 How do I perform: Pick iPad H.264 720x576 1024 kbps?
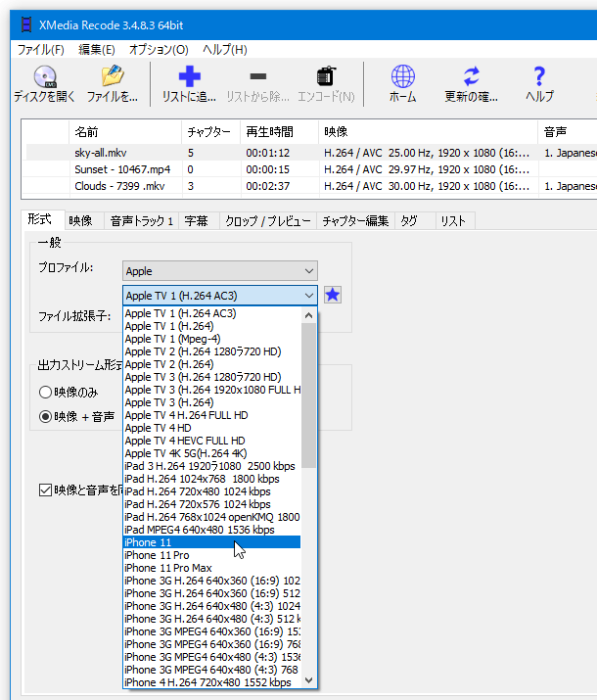pyautogui.click(x=212, y=504)
